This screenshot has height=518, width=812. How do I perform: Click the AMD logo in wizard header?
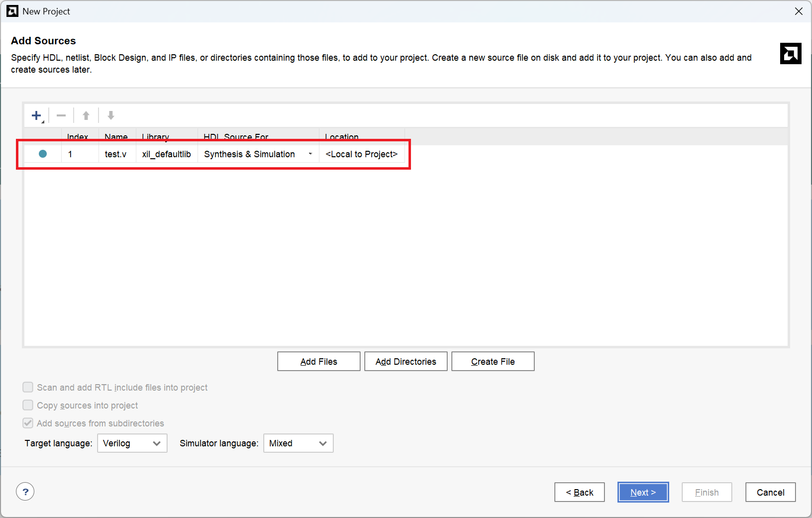pyautogui.click(x=790, y=54)
